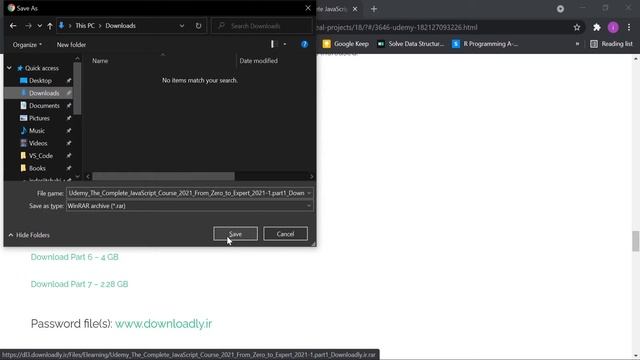Go up one folder level in Save As
This screenshot has height=360, width=640.
tap(50, 26)
